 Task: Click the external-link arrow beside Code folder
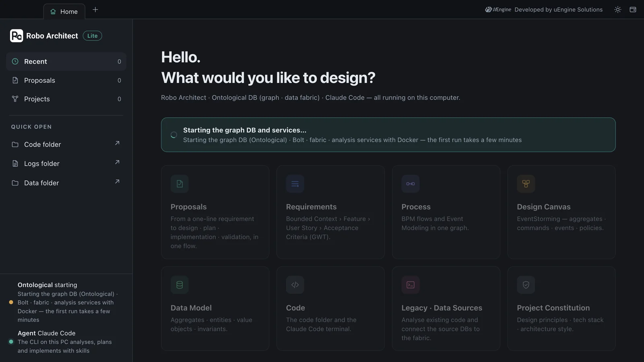point(117,143)
